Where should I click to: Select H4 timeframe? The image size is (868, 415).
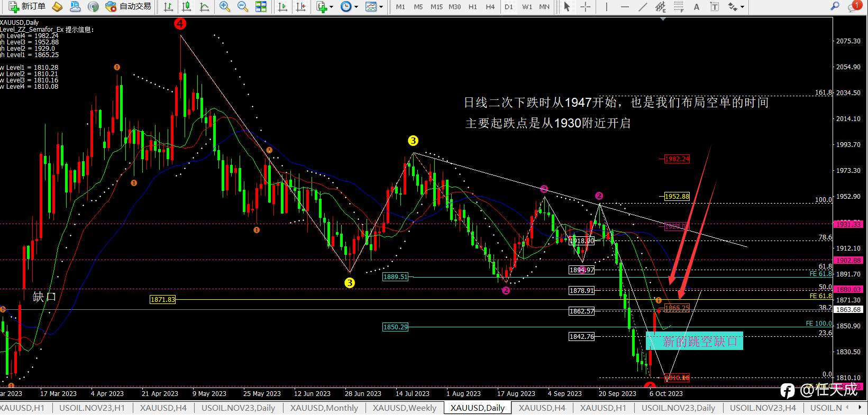click(x=490, y=7)
